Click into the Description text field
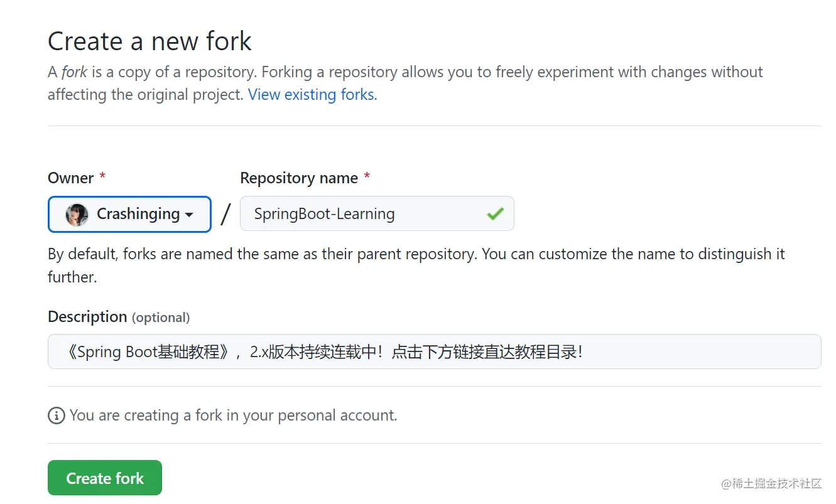This screenshot has height=504, width=836. click(x=433, y=351)
